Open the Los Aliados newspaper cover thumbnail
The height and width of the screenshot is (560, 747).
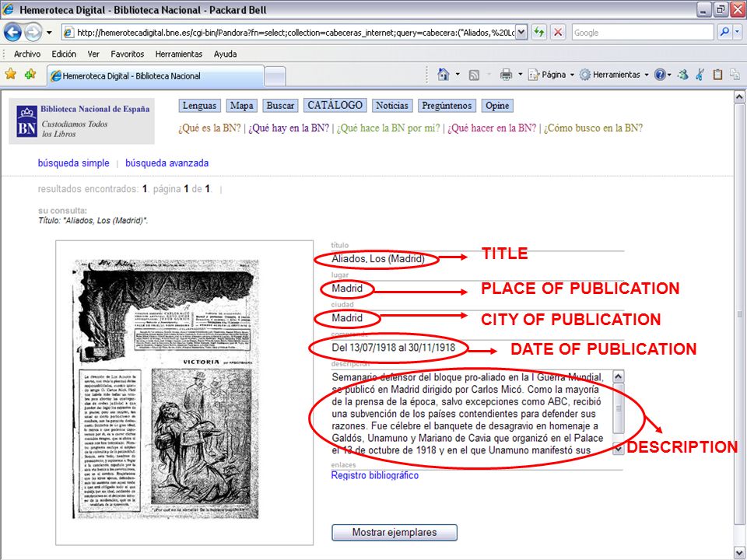coord(166,389)
